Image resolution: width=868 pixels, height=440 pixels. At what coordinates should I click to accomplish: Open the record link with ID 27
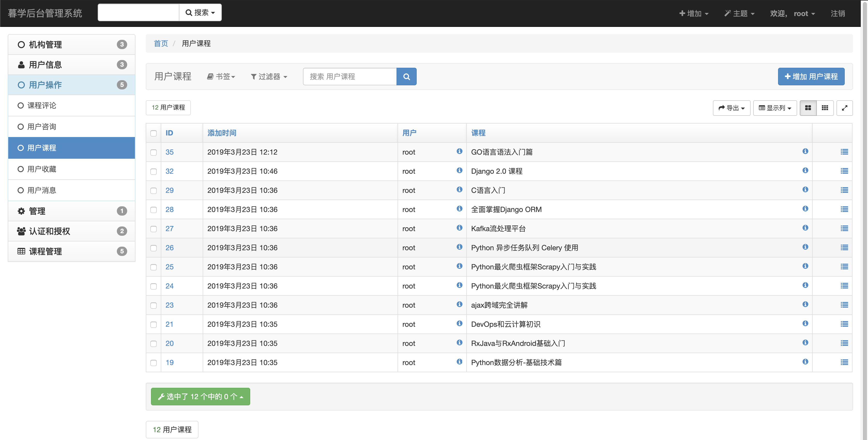[x=170, y=229]
